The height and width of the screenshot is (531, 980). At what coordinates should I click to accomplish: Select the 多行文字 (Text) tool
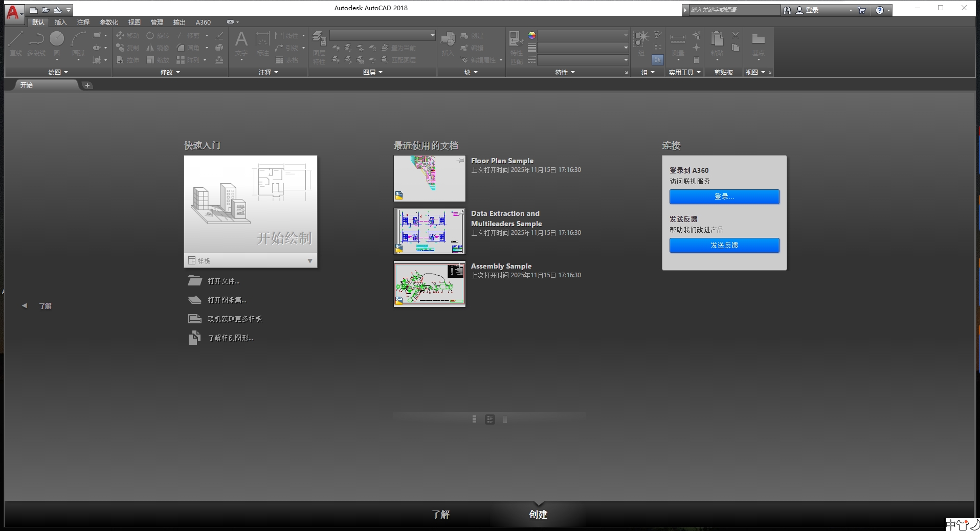pyautogui.click(x=240, y=43)
